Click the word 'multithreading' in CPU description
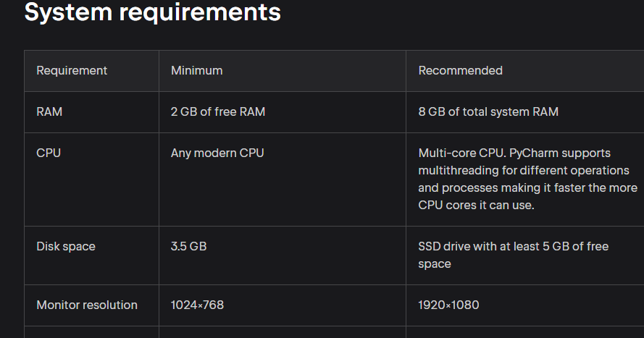Image resolution: width=644 pixels, height=338 pixels. pyautogui.click(x=456, y=171)
